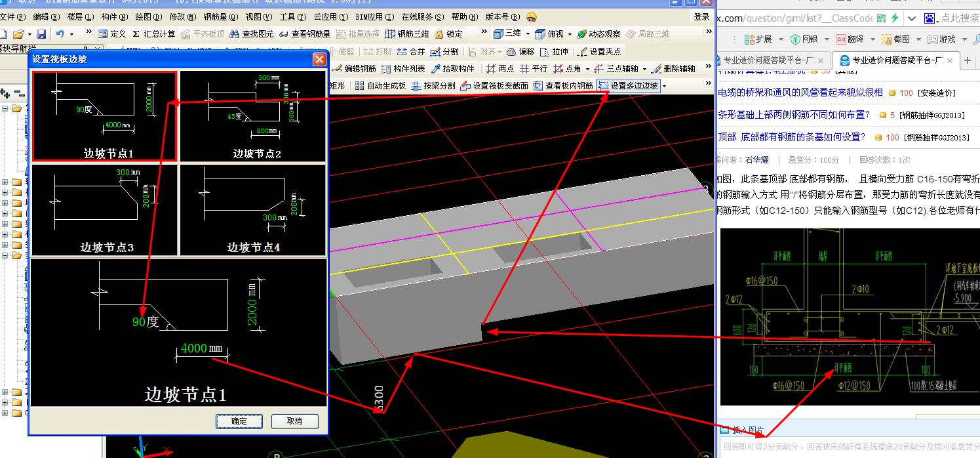
Task: Confirm dialog with 确定 button
Action: [239, 421]
